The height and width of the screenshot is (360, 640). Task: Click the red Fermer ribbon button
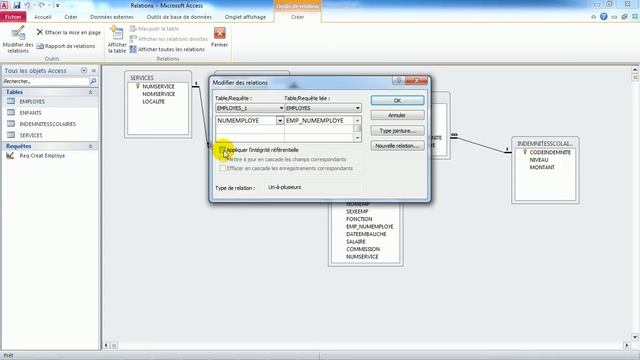(220, 37)
